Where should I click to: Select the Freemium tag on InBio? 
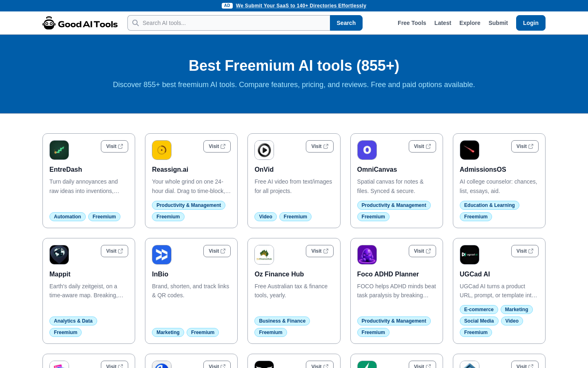(203, 332)
